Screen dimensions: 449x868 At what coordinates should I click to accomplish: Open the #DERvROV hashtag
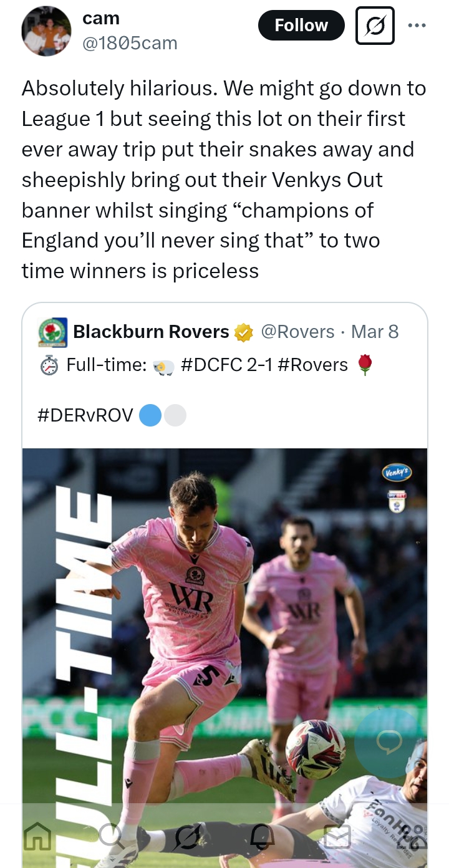(x=85, y=415)
